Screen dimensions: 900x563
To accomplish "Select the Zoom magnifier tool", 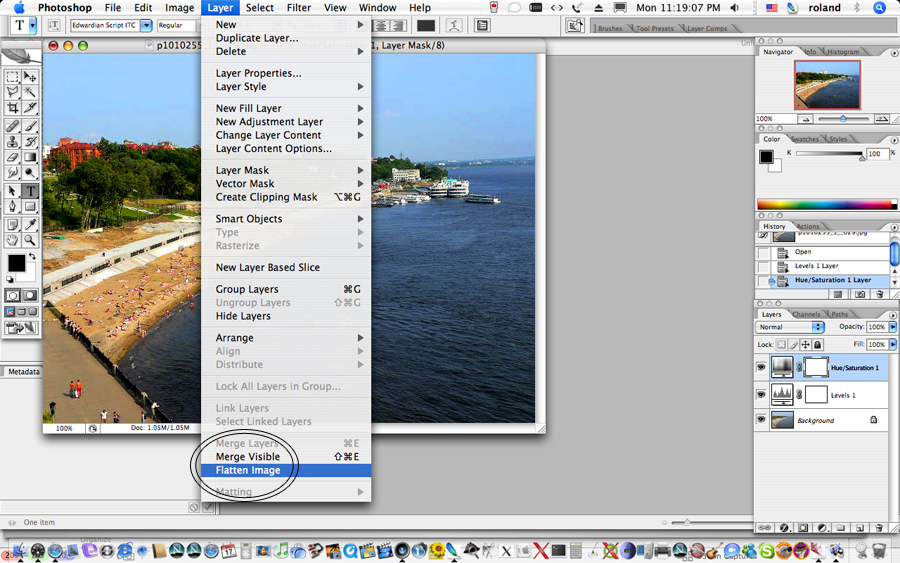I will pyautogui.click(x=31, y=240).
